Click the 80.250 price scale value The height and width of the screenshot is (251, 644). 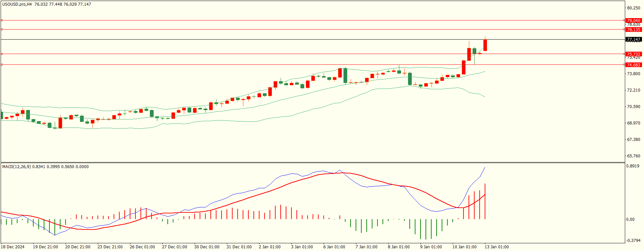[x=634, y=8]
